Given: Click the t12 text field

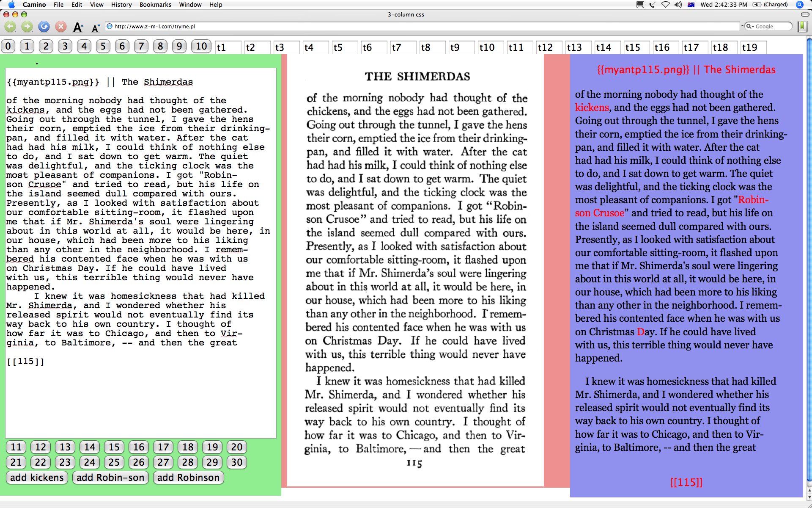Looking at the screenshot, I should click(x=549, y=47).
